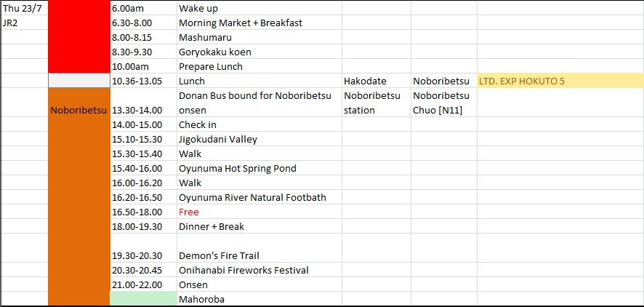Click the light green empty cell
Image resolution: width=644 pixels, height=307 pixels.
pyautogui.click(x=143, y=299)
